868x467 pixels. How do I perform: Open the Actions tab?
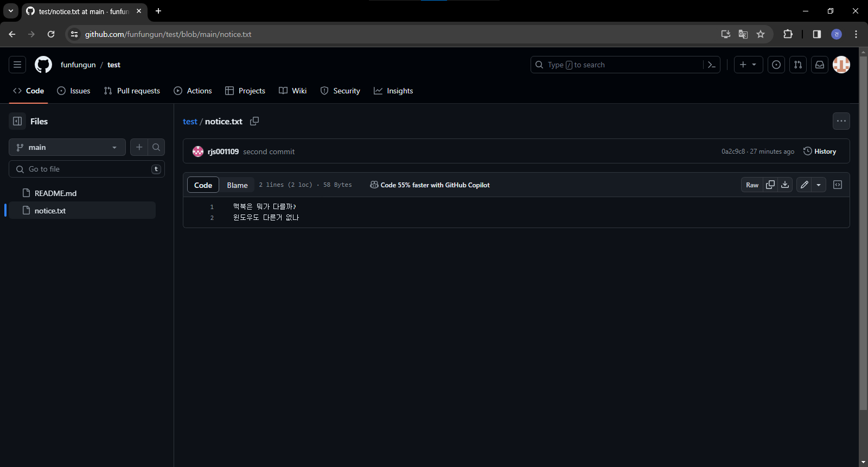(x=193, y=91)
